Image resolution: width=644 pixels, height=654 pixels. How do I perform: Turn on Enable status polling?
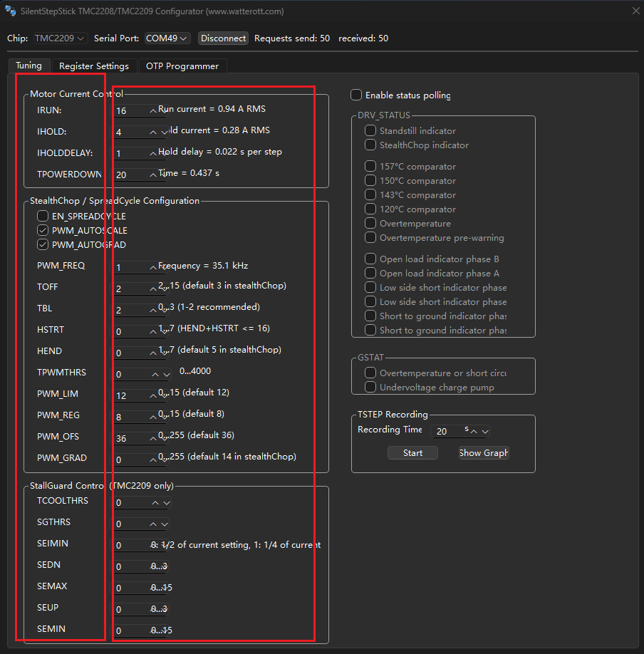pos(356,95)
